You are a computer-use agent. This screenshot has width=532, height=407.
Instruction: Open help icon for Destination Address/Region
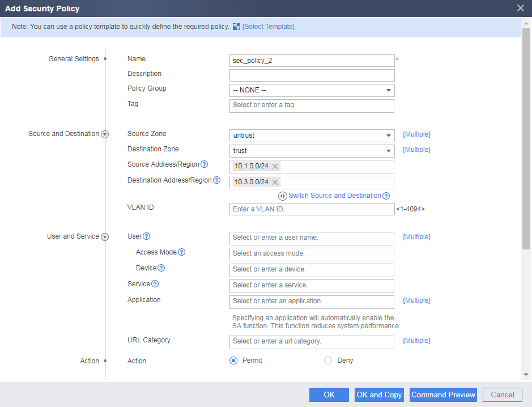[x=217, y=180]
